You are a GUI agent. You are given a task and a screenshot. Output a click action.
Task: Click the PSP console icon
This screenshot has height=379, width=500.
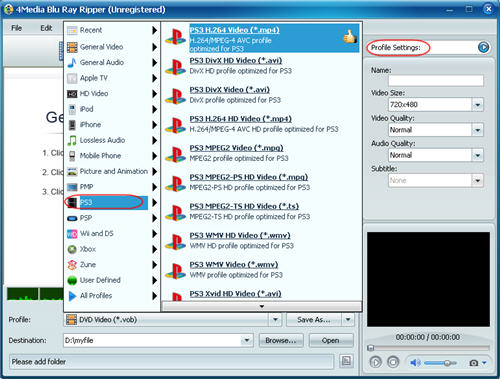[72, 218]
